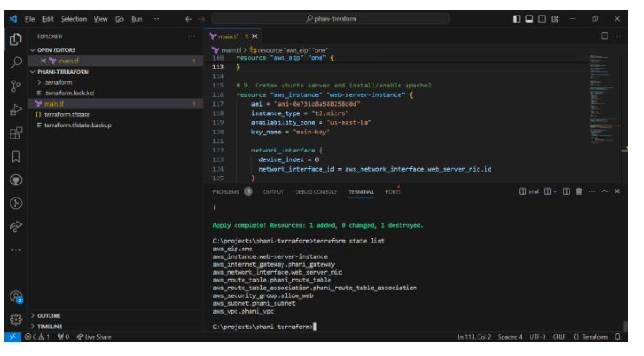
Task: Toggle the primary side bar layout button
Action: pos(517,18)
